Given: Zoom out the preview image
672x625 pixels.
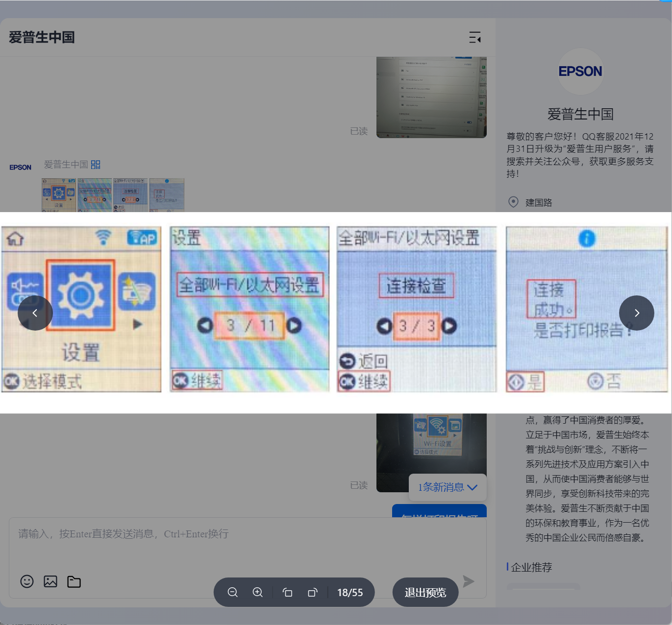Looking at the screenshot, I should pos(233,592).
